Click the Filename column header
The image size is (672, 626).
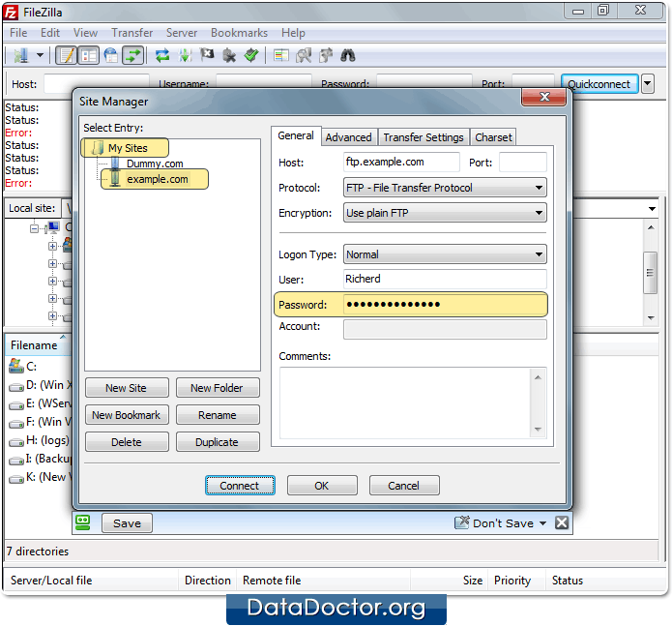point(38,345)
